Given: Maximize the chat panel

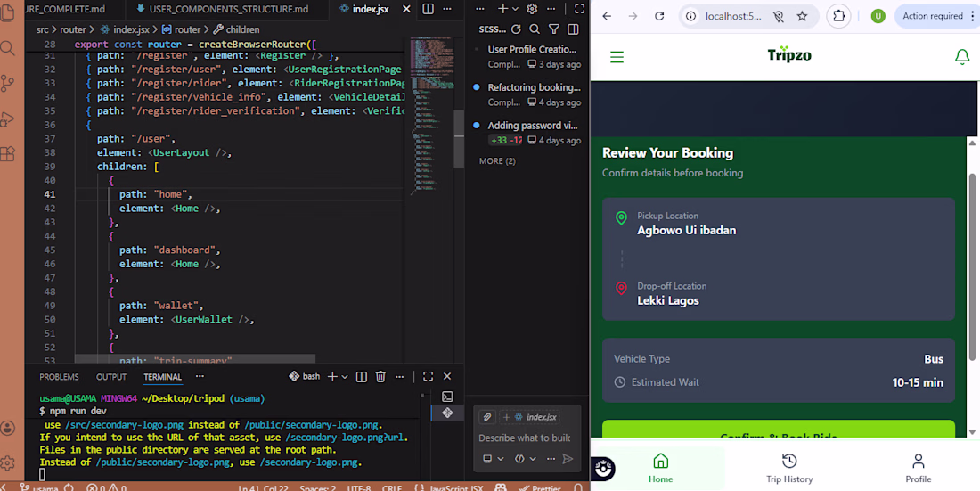Looking at the screenshot, I should coord(579,9).
